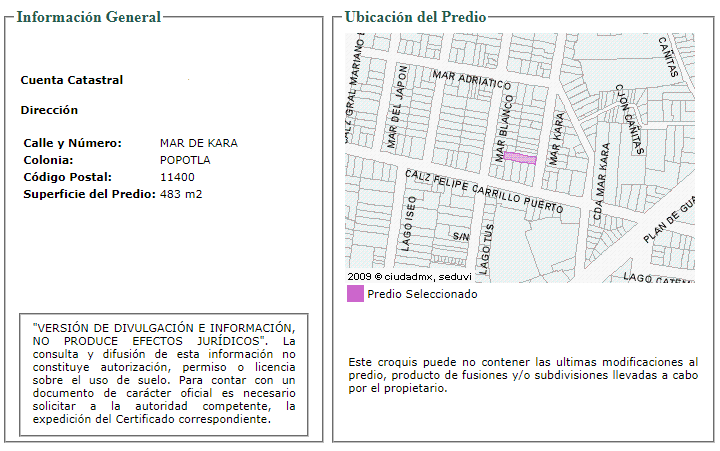Click the 'Código Postal:' label
The width and height of the screenshot is (720, 451).
[68, 177]
